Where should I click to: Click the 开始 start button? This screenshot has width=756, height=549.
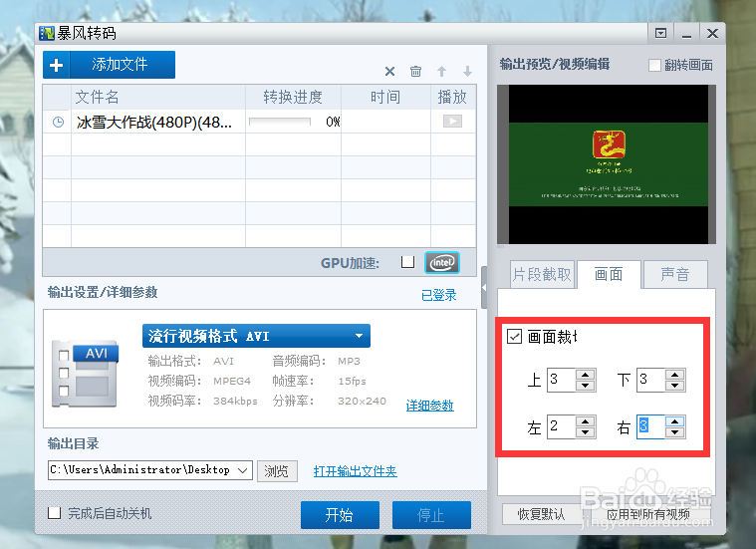click(x=340, y=515)
